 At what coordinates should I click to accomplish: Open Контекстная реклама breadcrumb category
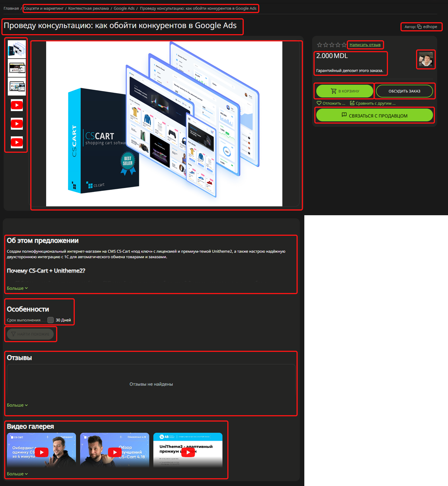pos(88,8)
